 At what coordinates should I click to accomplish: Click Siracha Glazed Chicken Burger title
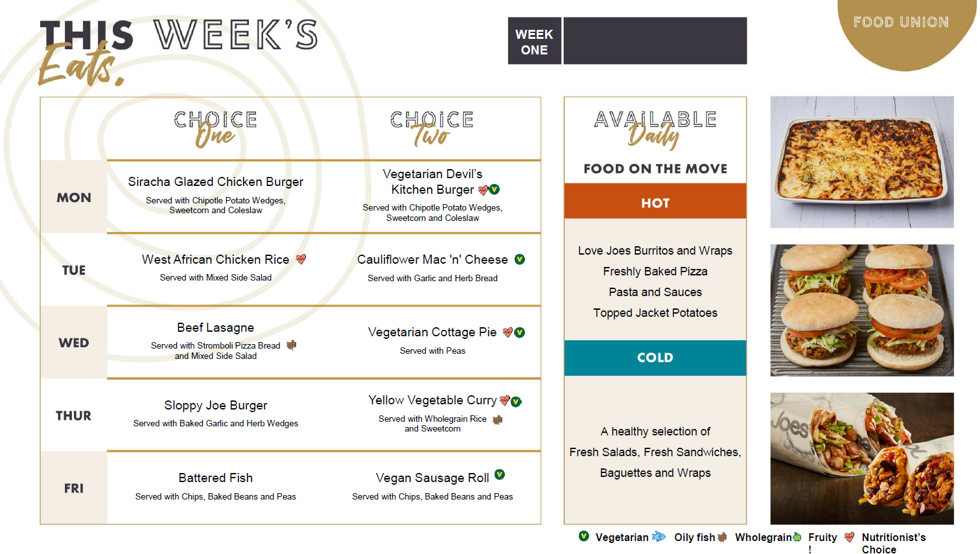[x=216, y=182]
